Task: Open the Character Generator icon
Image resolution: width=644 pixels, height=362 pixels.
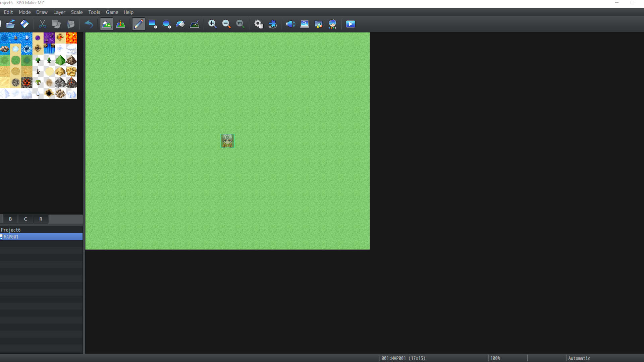Action: click(x=332, y=24)
